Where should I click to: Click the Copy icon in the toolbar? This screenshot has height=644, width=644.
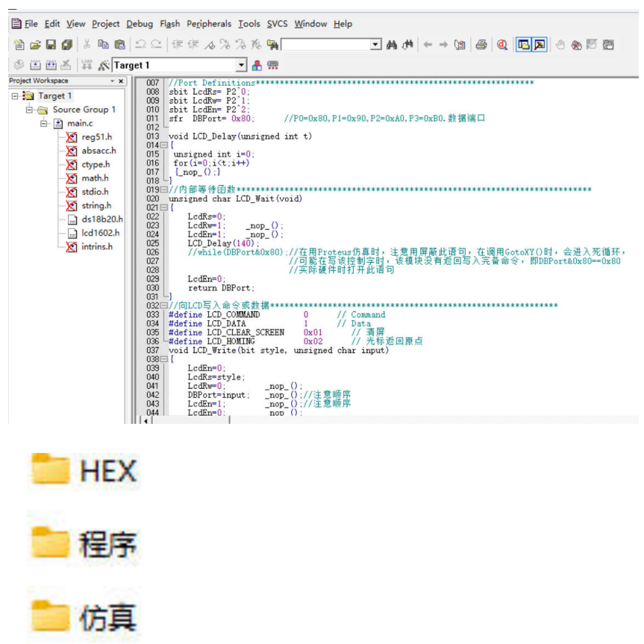tap(103, 46)
